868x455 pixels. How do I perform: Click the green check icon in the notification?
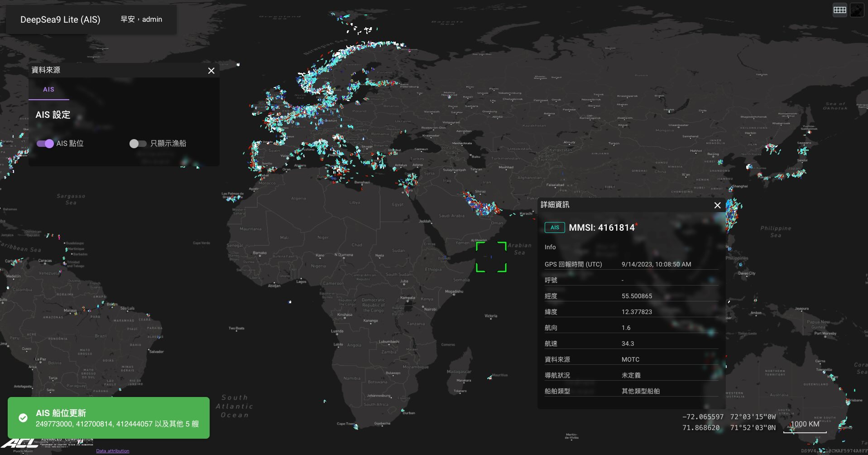pyautogui.click(x=23, y=418)
